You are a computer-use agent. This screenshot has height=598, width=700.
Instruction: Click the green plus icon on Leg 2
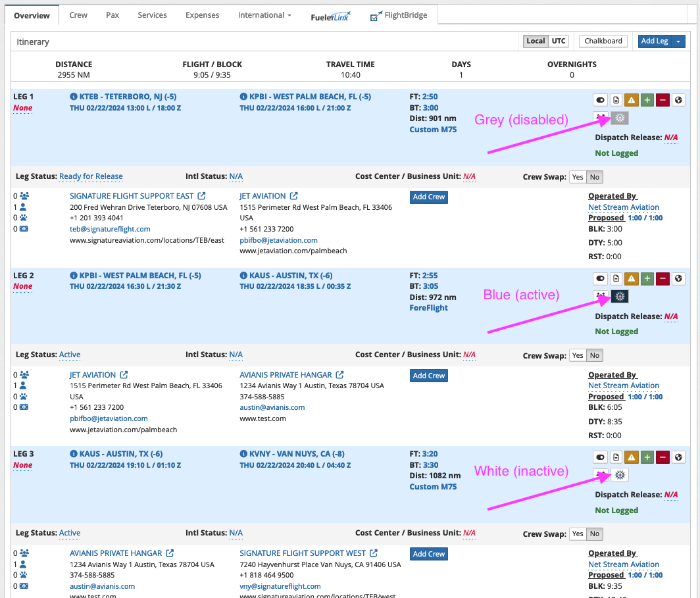(647, 279)
